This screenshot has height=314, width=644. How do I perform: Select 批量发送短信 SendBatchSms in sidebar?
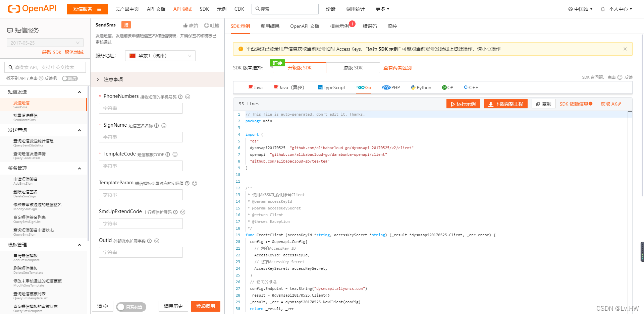coord(43,117)
